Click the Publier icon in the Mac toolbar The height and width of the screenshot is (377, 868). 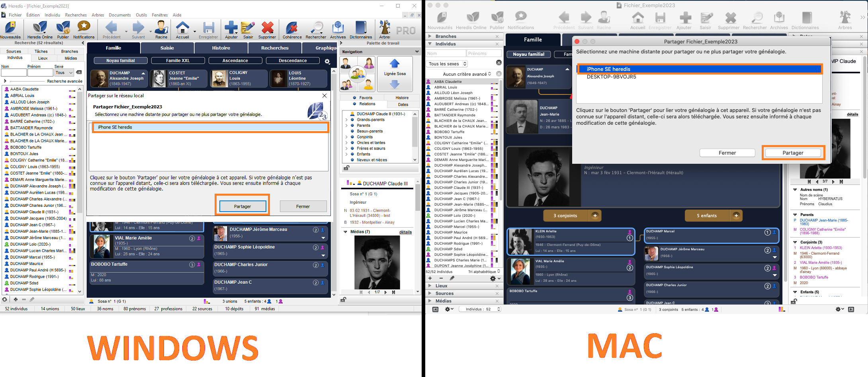[497, 19]
